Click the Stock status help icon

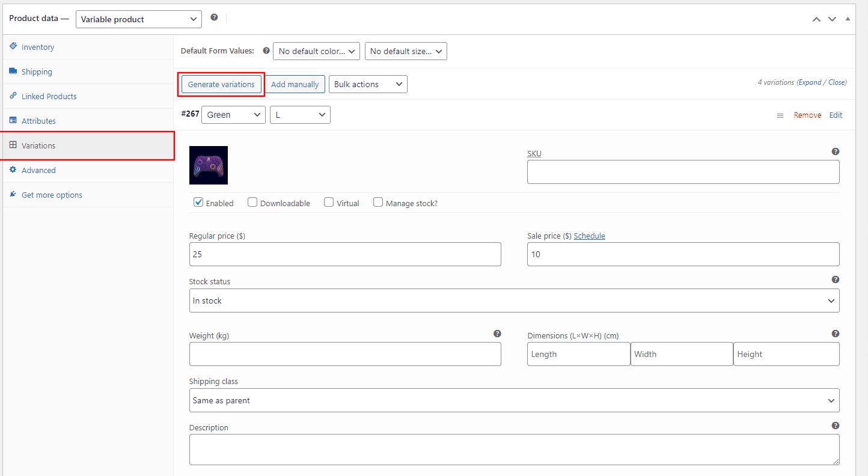[835, 279]
